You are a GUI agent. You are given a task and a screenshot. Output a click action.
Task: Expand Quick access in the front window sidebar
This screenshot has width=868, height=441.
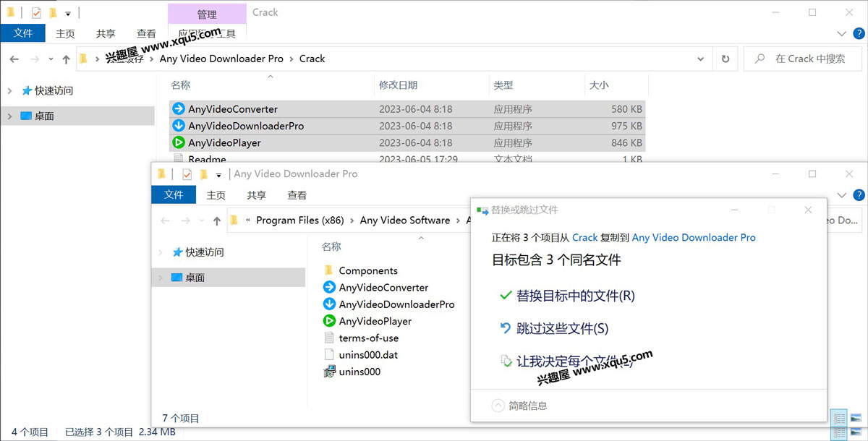point(160,252)
